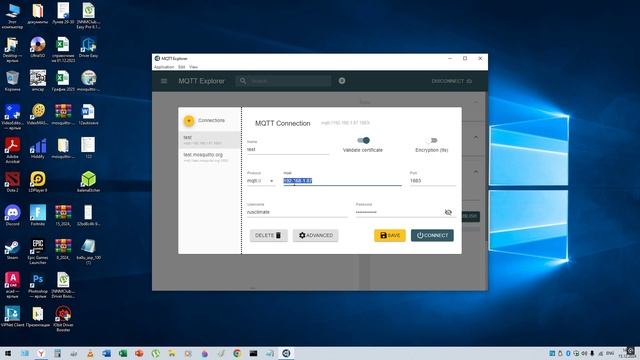Click the DELETE button
640x360 pixels.
coord(269,236)
